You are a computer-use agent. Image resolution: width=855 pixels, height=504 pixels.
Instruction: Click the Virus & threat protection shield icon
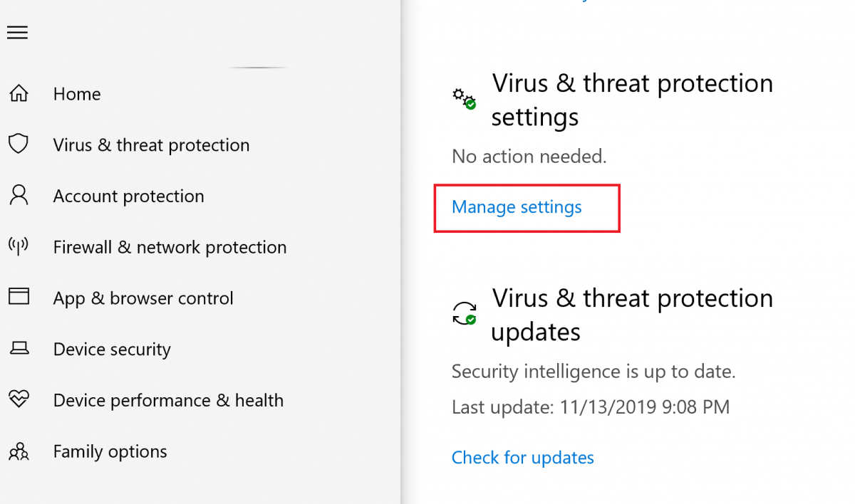click(x=19, y=145)
